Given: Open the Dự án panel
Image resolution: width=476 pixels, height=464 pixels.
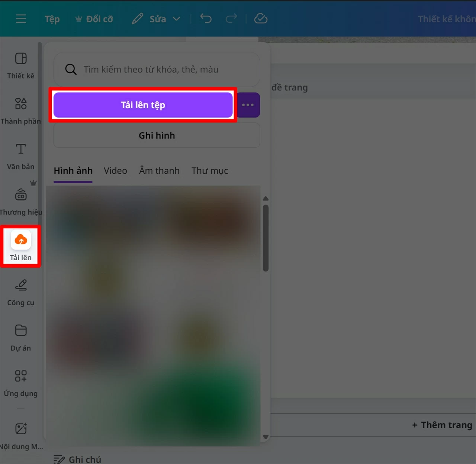Looking at the screenshot, I should pos(20,336).
